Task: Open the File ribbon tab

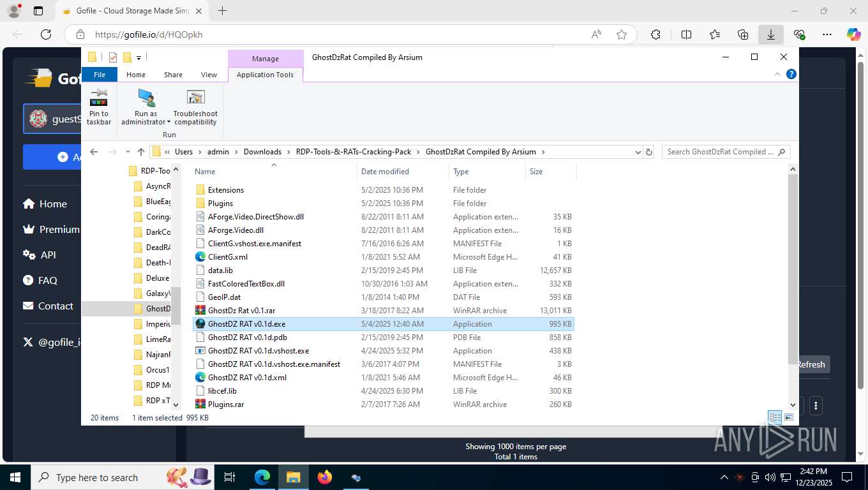Action: 100,75
